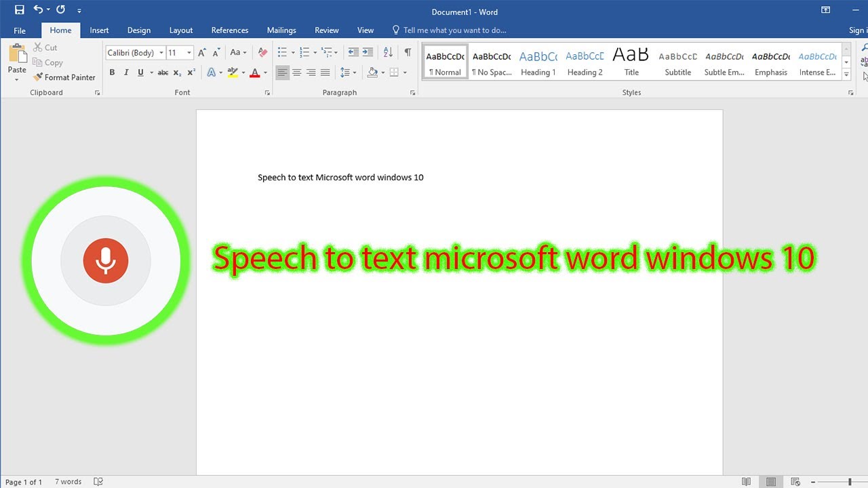The image size is (868, 488).
Task: Apply the red font color
Action: click(255, 73)
